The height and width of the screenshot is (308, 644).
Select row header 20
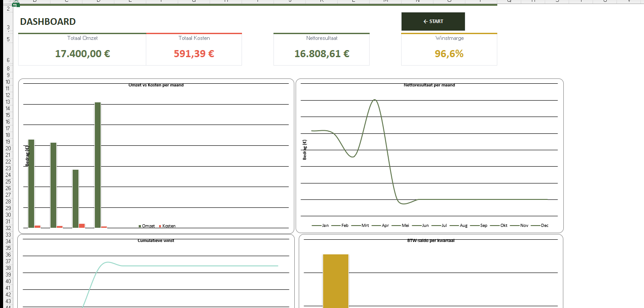(8, 155)
